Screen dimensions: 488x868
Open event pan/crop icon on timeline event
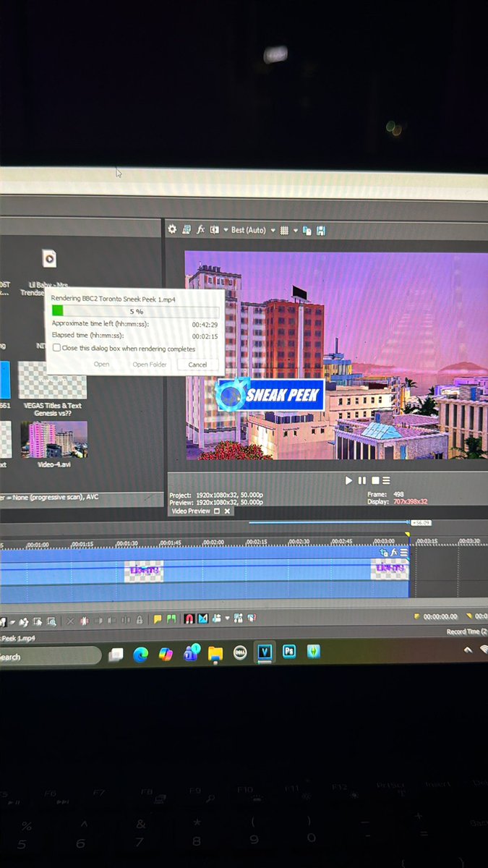[x=385, y=552]
